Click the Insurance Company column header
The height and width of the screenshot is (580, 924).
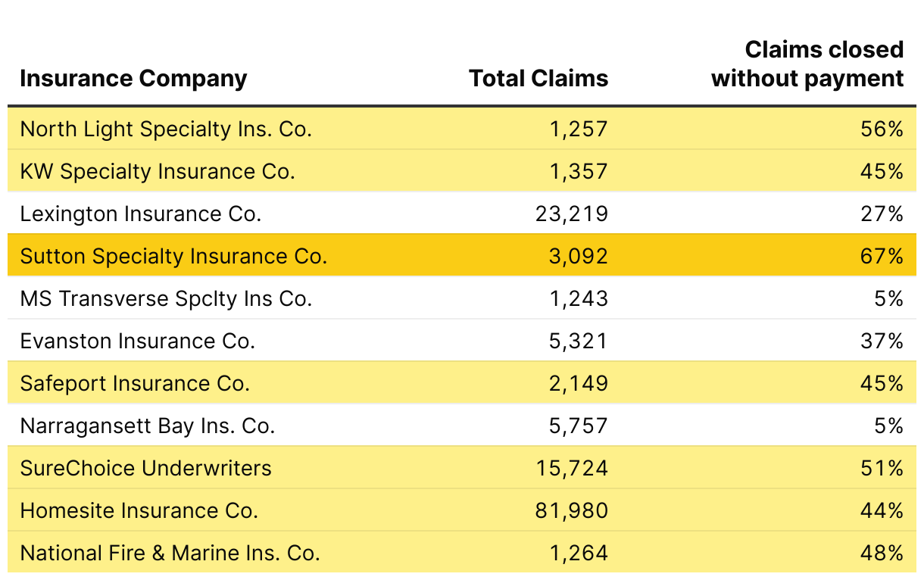click(x=133, y=79)
